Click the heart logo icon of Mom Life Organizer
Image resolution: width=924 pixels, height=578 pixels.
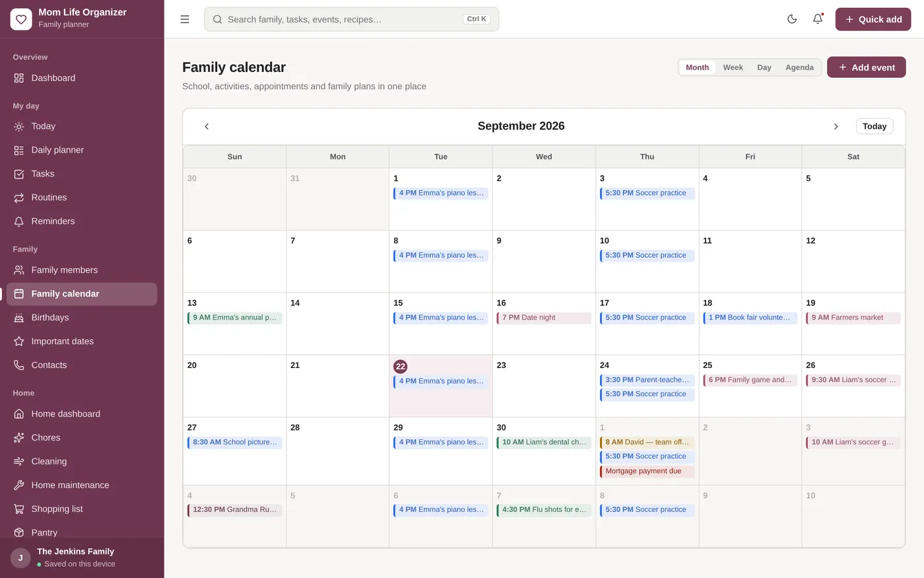click(x=21, y=19)
